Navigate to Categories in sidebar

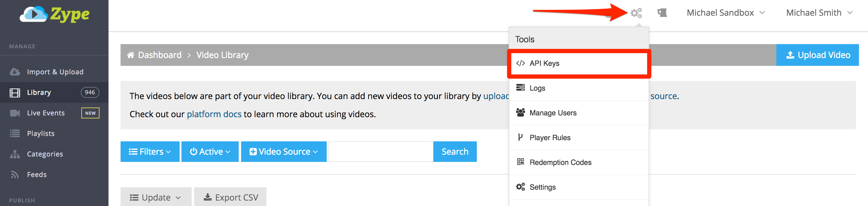point(45,154)
